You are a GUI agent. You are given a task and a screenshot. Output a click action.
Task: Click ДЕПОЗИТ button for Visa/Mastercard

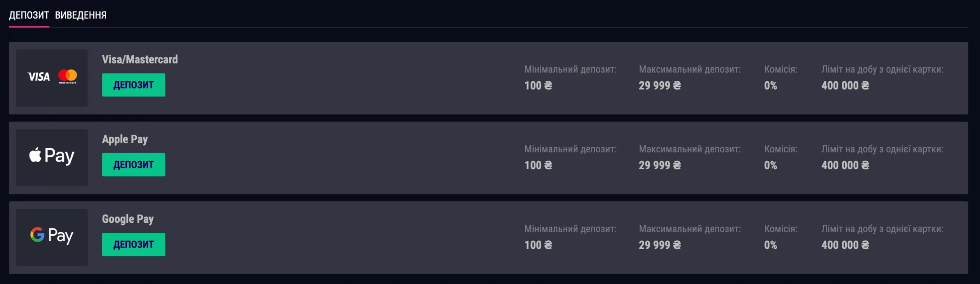pos(133,85)
